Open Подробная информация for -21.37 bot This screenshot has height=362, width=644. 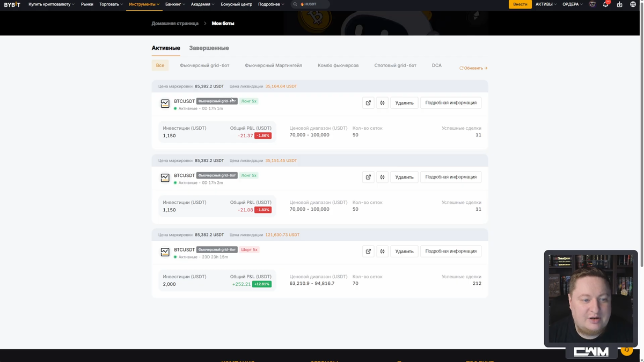[x=451, y=102]
